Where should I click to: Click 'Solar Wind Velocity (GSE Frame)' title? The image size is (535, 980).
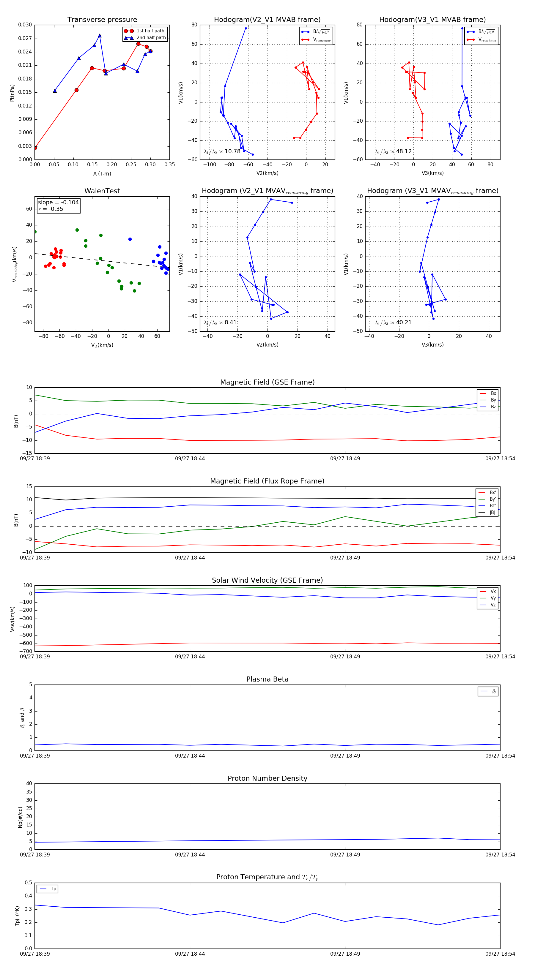(267, 581)
